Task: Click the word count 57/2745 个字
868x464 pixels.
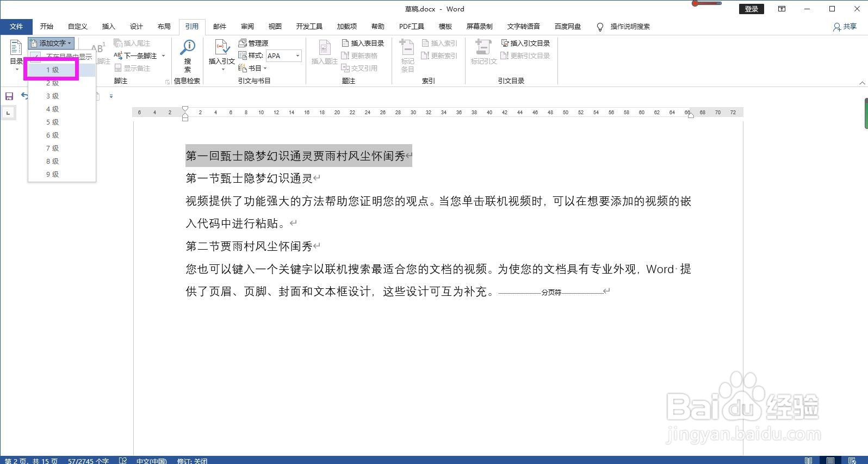Action: pyautogui.click(x=88, y=461)
